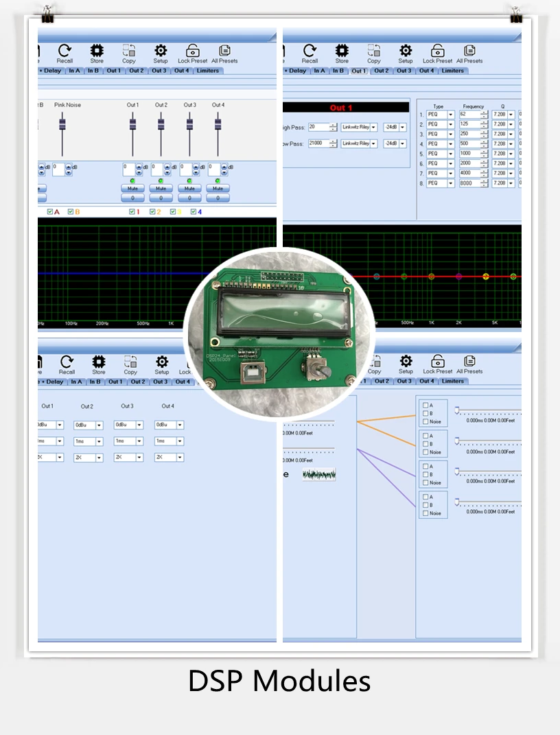The width and height of the screenshot is (560, 735).
Task: Toggle the blue checkbox labeled 4
Action: 194,212
